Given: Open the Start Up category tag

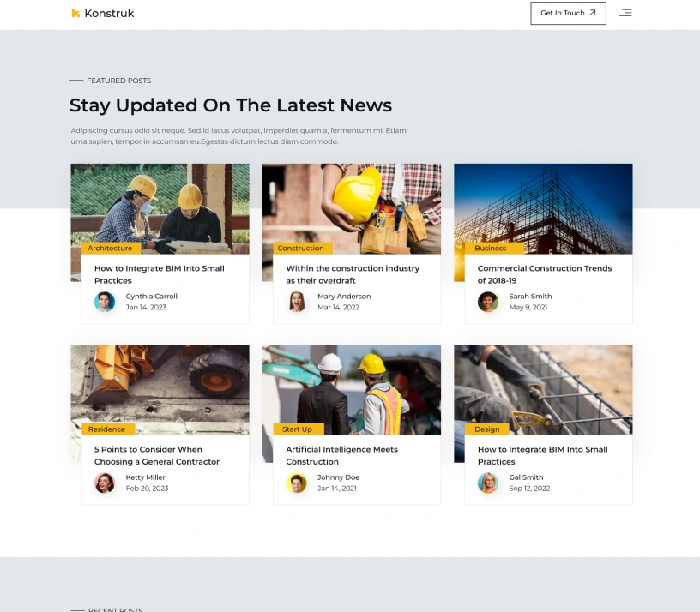Looking at the screenshot, I should 299,429.
